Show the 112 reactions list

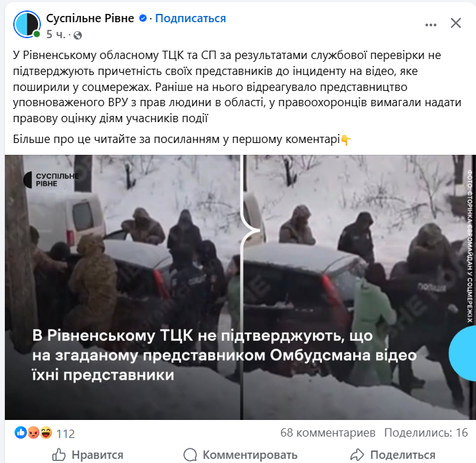click(65, 434)
